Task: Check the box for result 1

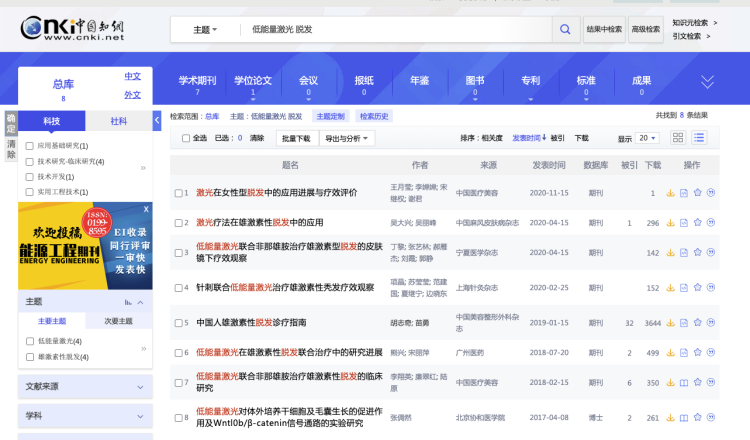Action: click(x=178, y=193)
